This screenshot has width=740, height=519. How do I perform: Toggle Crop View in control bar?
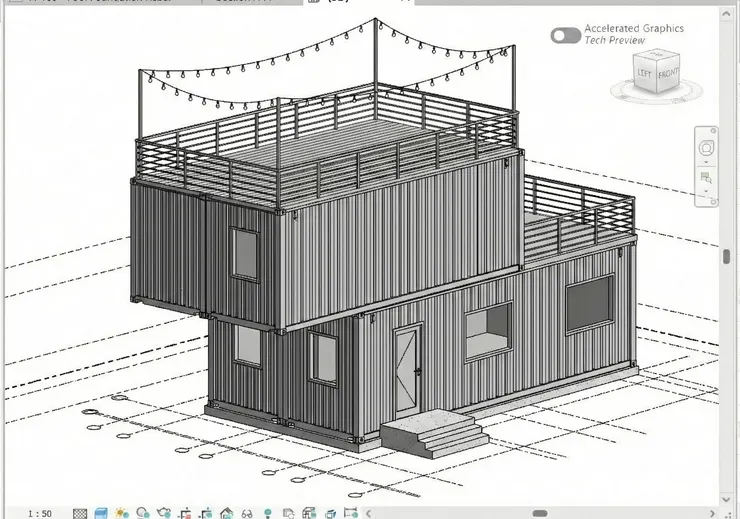click(x=185, y=513)
